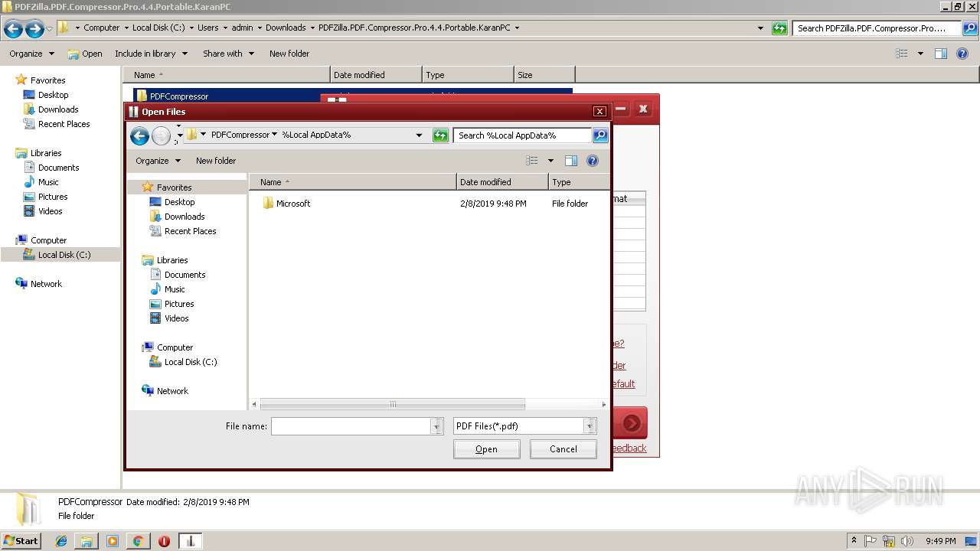The image size is (980, 551).
Task: Click Explorer window Back button
Action: click(x=13, y=29)
